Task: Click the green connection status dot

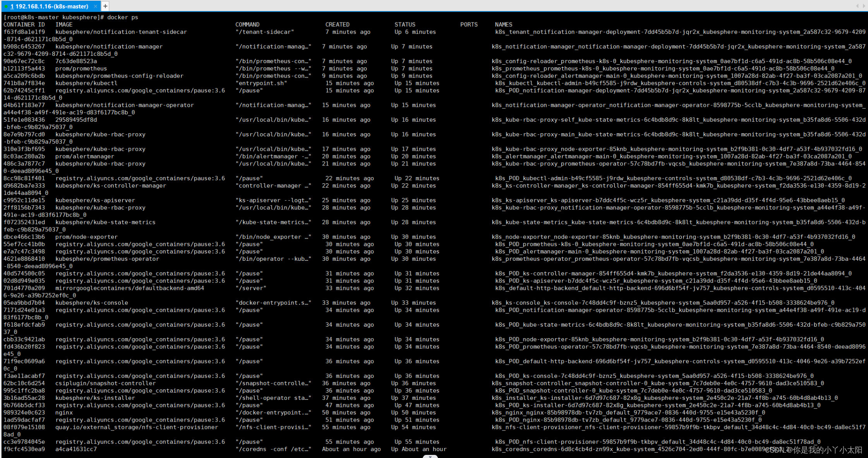Action: click(6, 6)
